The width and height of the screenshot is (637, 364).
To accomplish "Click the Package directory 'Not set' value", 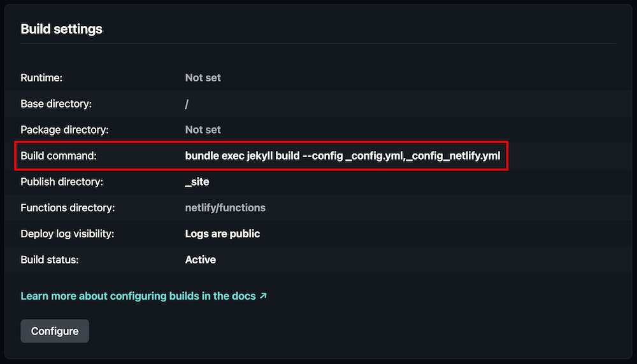I will click(203, 130).
